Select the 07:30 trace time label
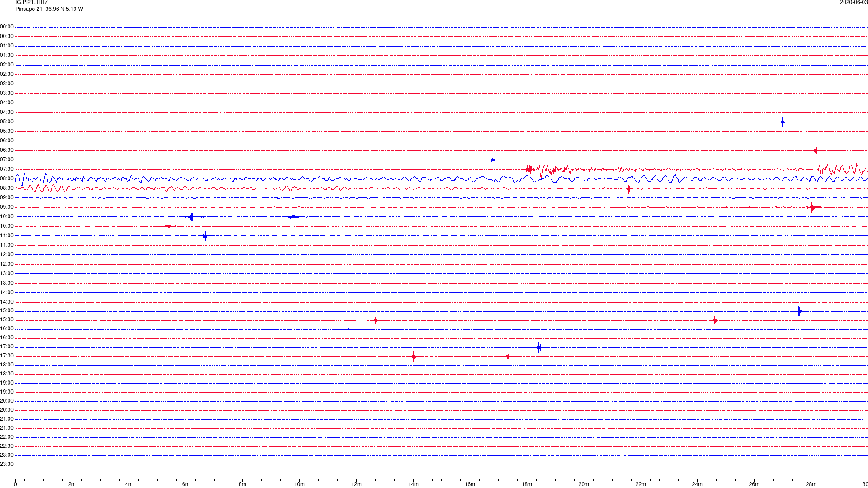Image resolution: width=868 pixels, height=488 pixels. point(7,169)
